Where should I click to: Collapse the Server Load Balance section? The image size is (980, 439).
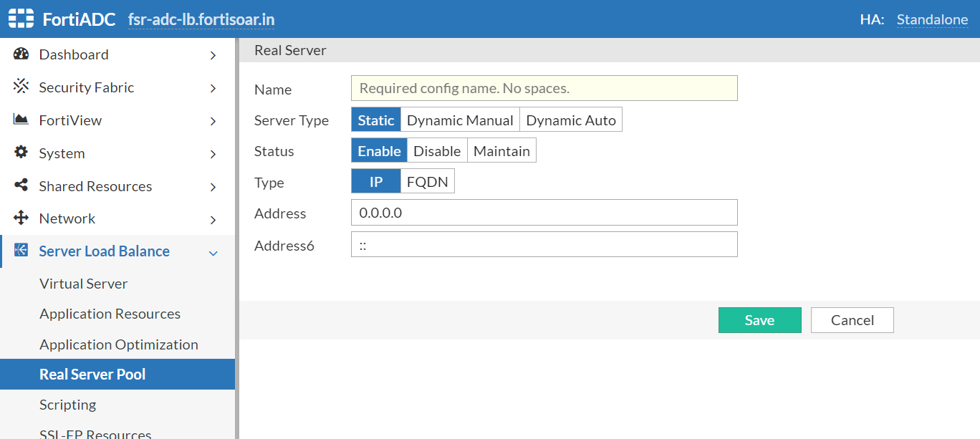(x=213, y=253)
